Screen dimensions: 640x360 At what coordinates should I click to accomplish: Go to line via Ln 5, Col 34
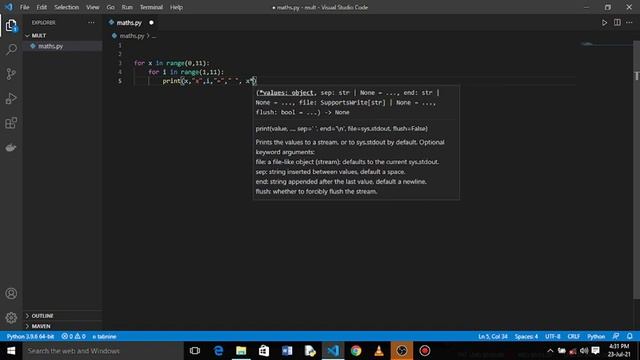[493, 336]
